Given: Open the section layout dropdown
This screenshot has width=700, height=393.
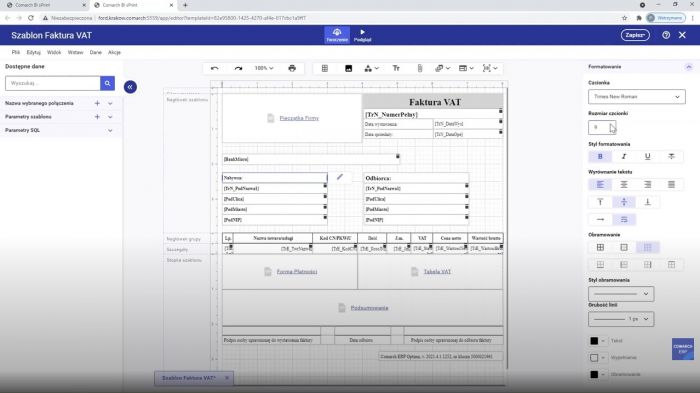Looking at the screenshot, I should point(466,68).
